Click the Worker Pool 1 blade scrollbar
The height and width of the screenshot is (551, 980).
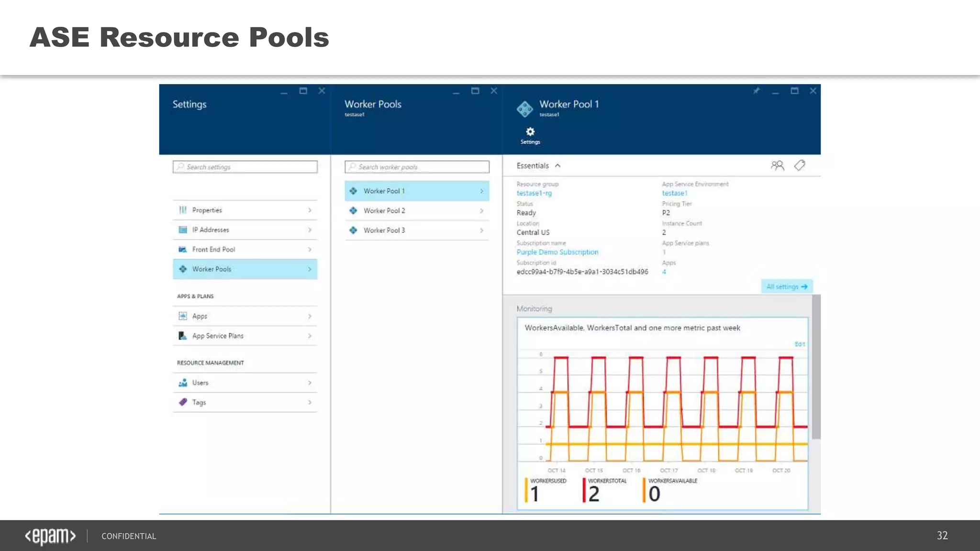pos(816,367)
